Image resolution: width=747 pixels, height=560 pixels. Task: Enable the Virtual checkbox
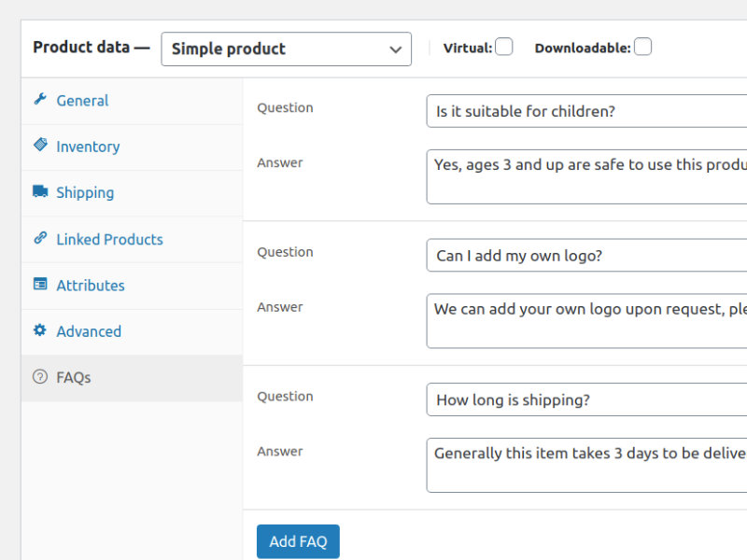tap(504, 47)
